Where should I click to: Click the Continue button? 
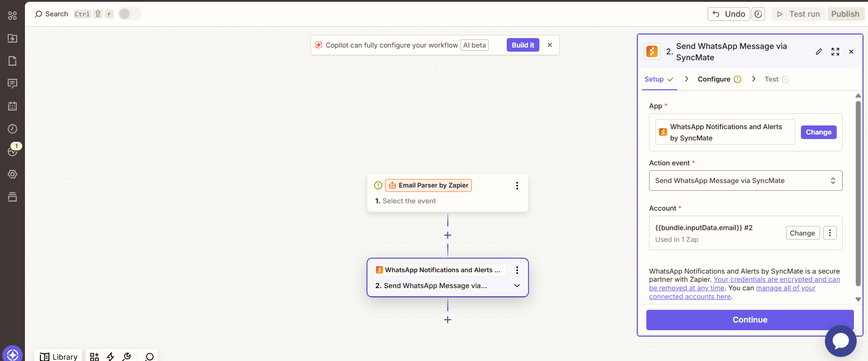click(x=750, y=320)
